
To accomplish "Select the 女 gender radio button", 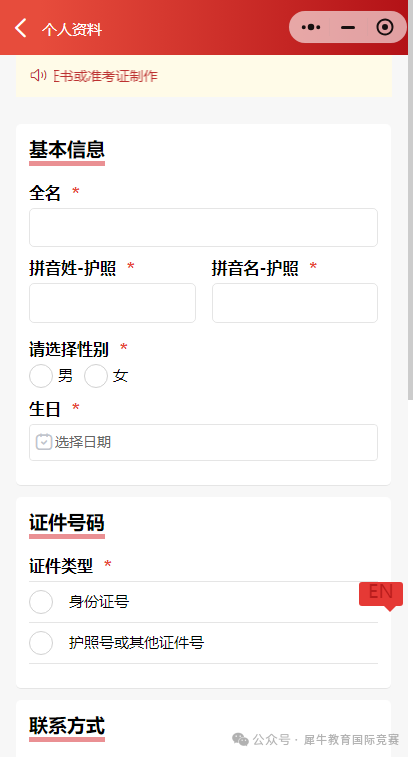I will click(x=96, y=376).
